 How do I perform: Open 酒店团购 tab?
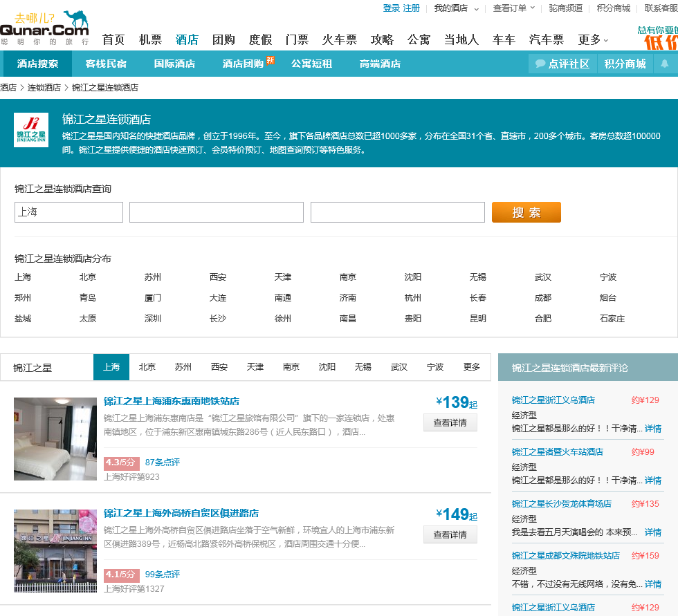tap(243, 64)
